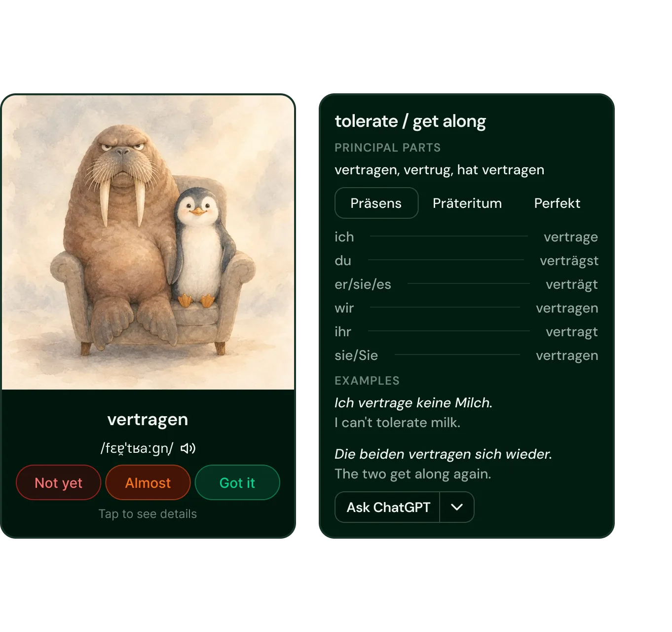The height and width of the screenshot is (632, 672).
Task: Click translation I can't tolerate milk.
Action: click(397, 423)
